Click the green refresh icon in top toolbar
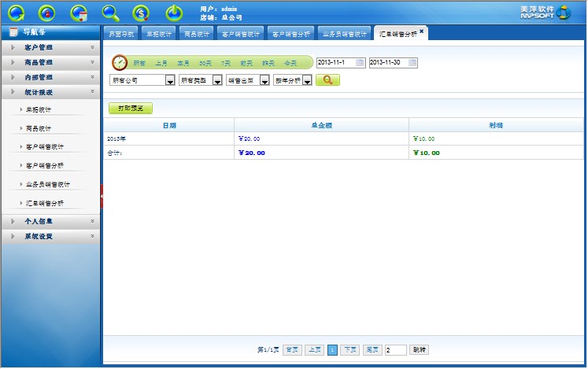The height and width of the screenshot is (369, 588). click(17, 13)
